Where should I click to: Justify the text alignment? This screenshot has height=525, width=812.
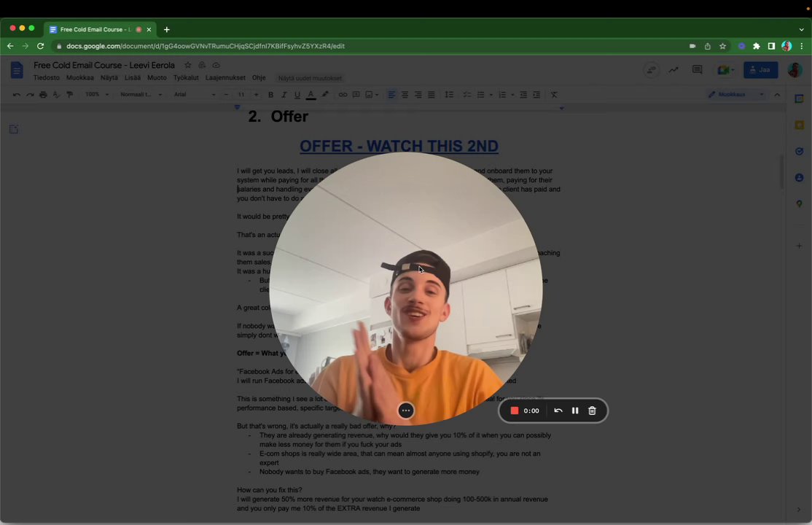click(431, 95)
